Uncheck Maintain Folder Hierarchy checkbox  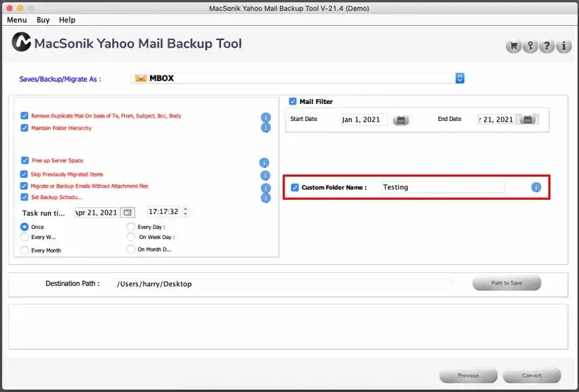pos(24,128)
